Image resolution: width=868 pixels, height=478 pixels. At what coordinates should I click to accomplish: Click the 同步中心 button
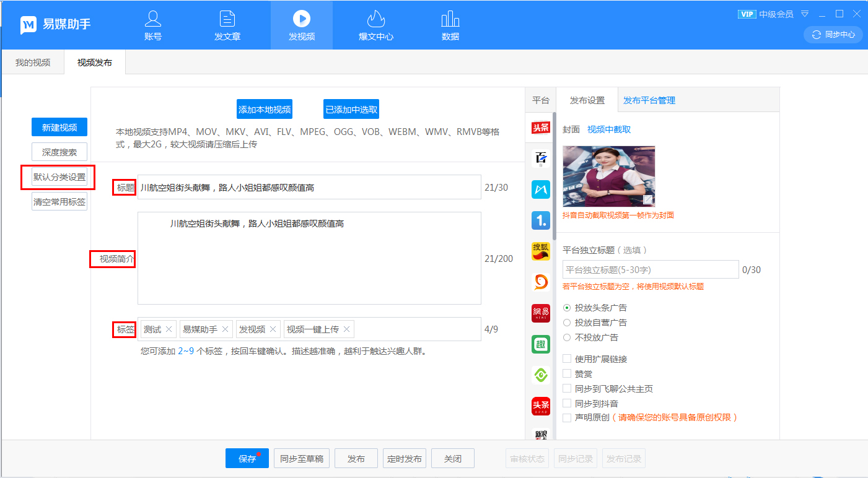pyautogui.click(x=833, y=35)
